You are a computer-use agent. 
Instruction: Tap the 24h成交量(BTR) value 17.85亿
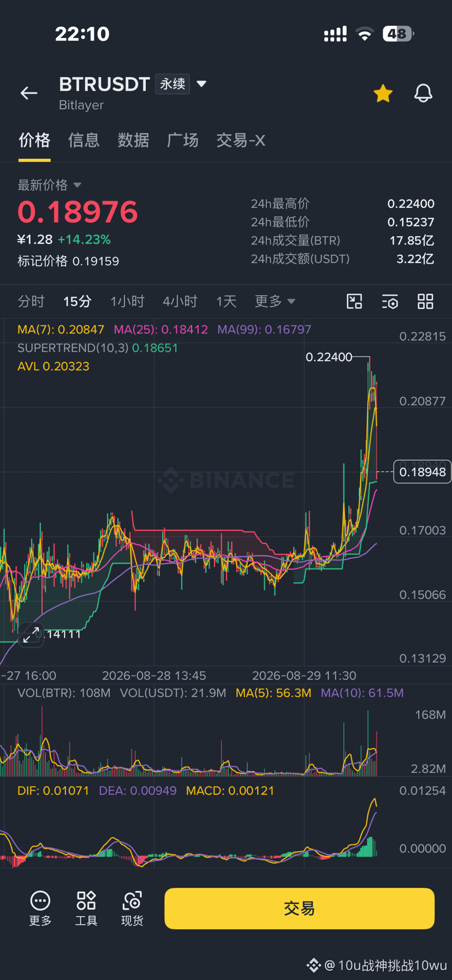click(x=412, y=241)
